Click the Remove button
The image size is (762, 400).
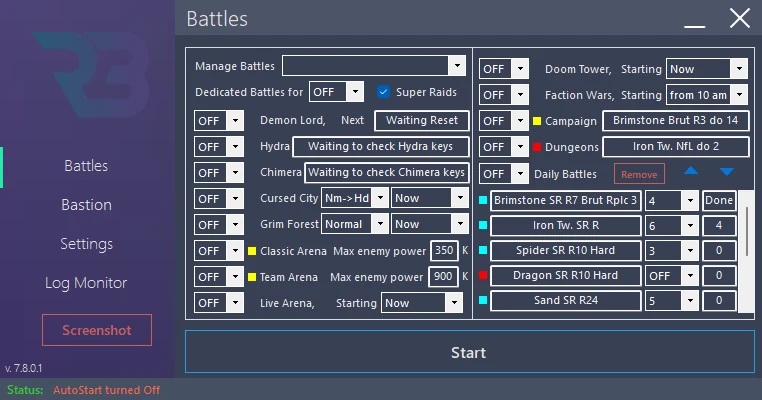click(639, 174)
